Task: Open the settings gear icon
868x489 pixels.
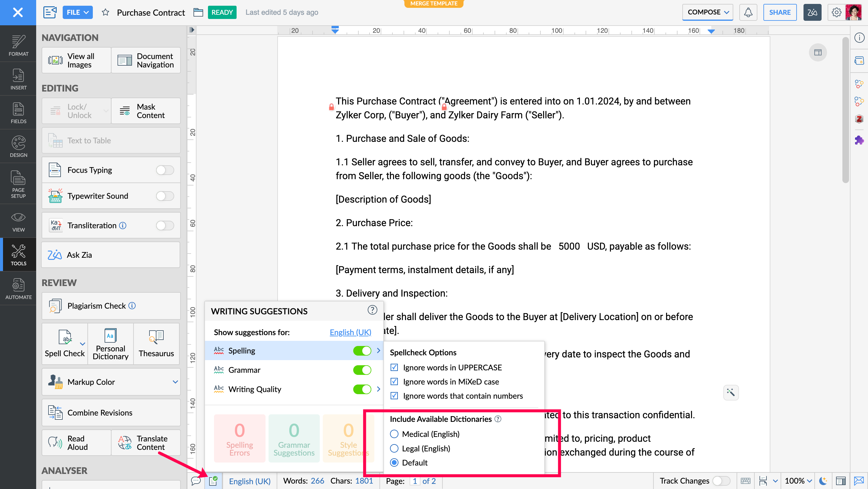Action: tap(836, 12)
